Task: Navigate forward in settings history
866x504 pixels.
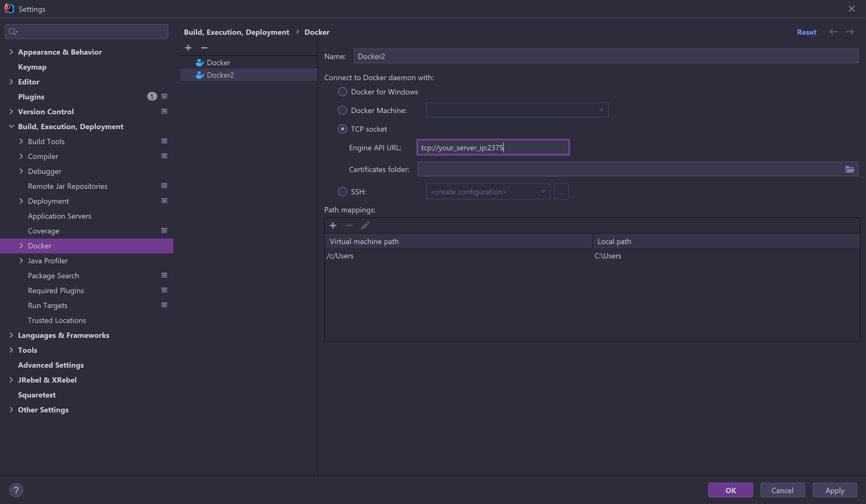Action: point(850,32)
